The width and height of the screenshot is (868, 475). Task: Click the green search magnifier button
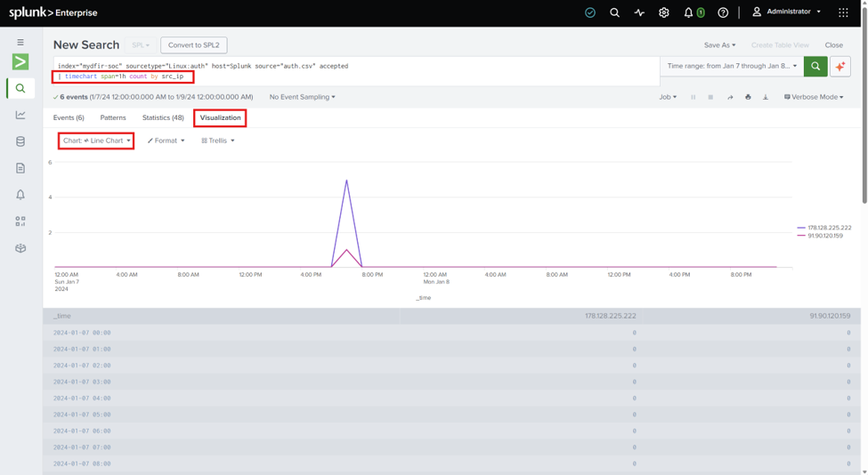pyautogui.click(x=815, y=67)
